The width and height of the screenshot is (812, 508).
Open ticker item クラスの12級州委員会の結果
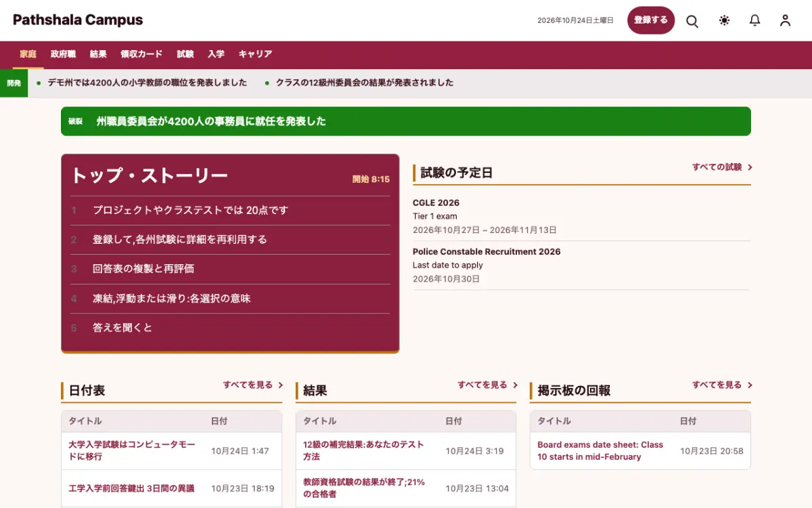[365, 83]
